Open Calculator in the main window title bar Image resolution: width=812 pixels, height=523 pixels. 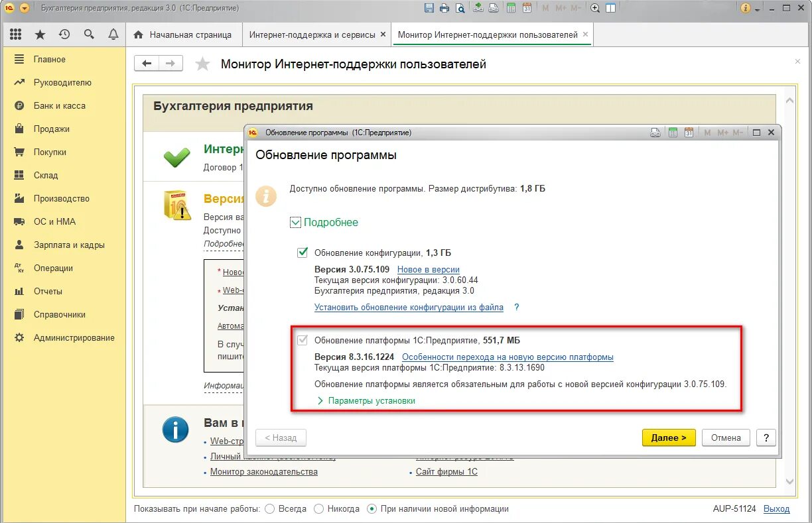pos(511,8)
